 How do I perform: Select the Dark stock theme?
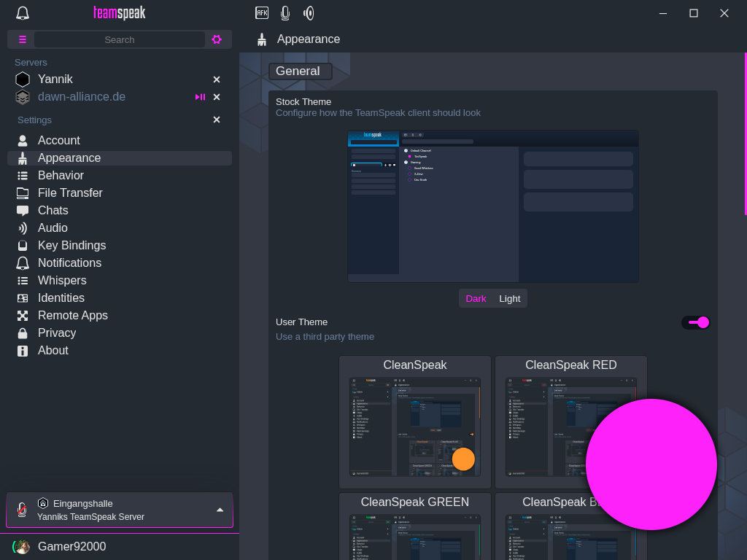(476, 298)
